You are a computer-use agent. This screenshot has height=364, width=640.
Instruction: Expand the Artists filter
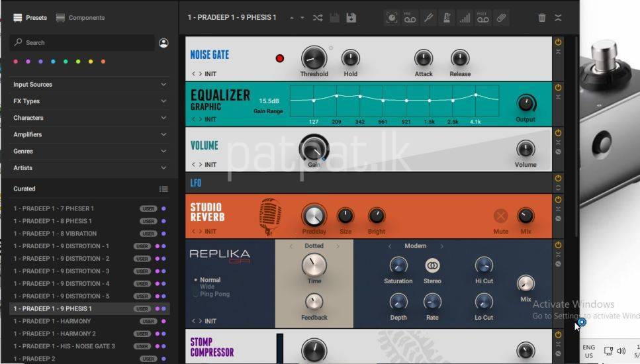tap(89, 168)
